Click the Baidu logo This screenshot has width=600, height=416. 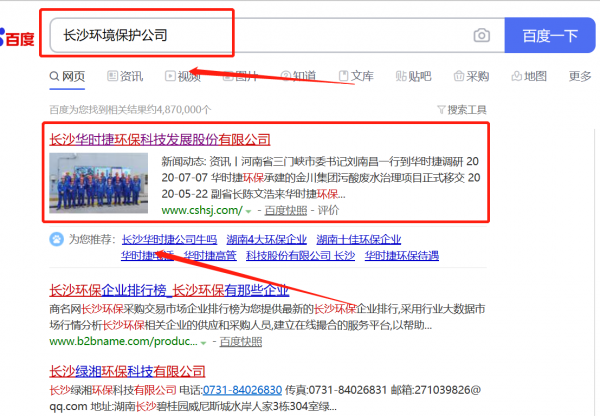(18, 39)
